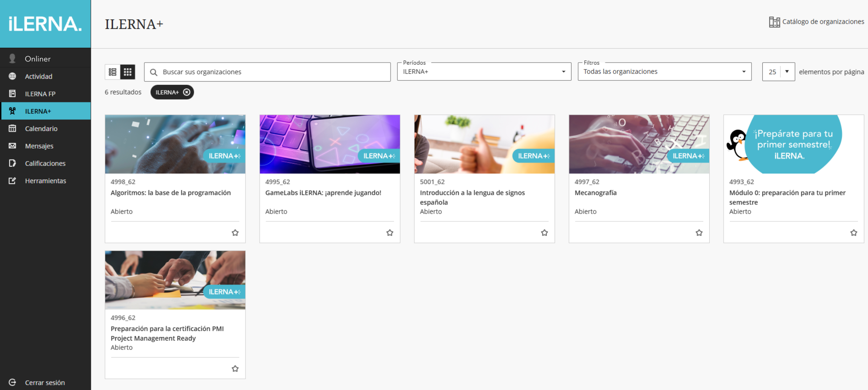The height and width of the screenshot is (390, 868).
Task: Click the ILERNA+ page heading
Action: (134, 24)
